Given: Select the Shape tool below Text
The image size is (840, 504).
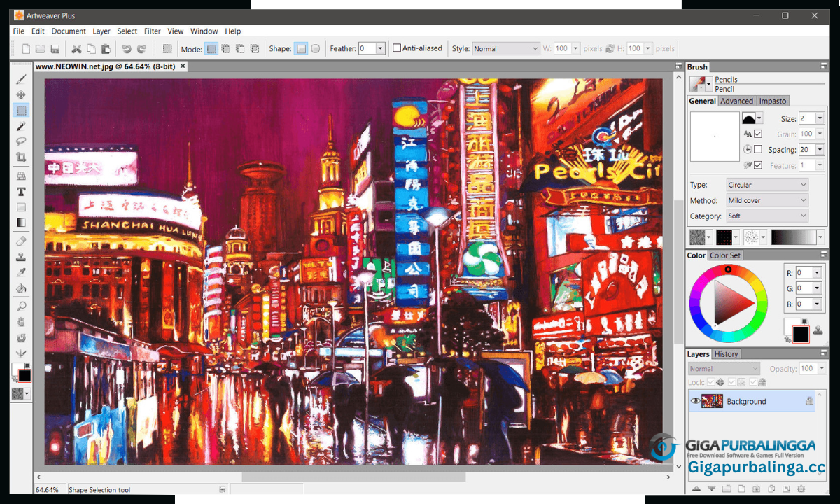Looking at the screenshot, I should (x=22, y=207).
